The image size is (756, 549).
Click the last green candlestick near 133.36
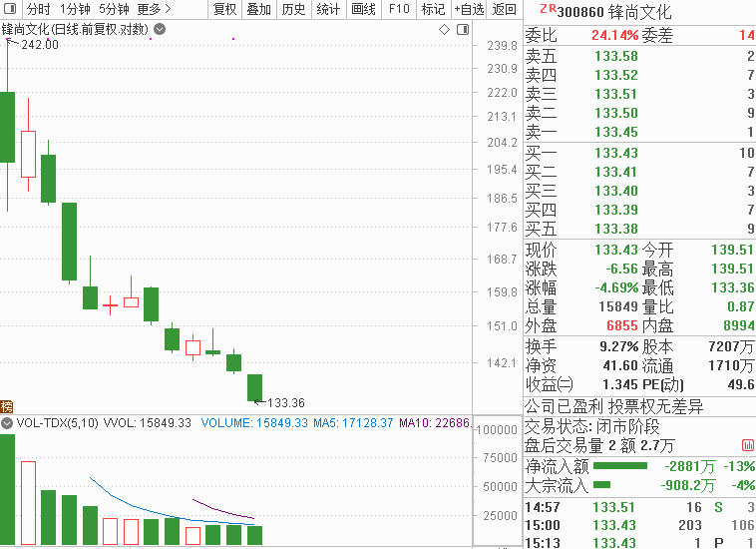[254, 387]
